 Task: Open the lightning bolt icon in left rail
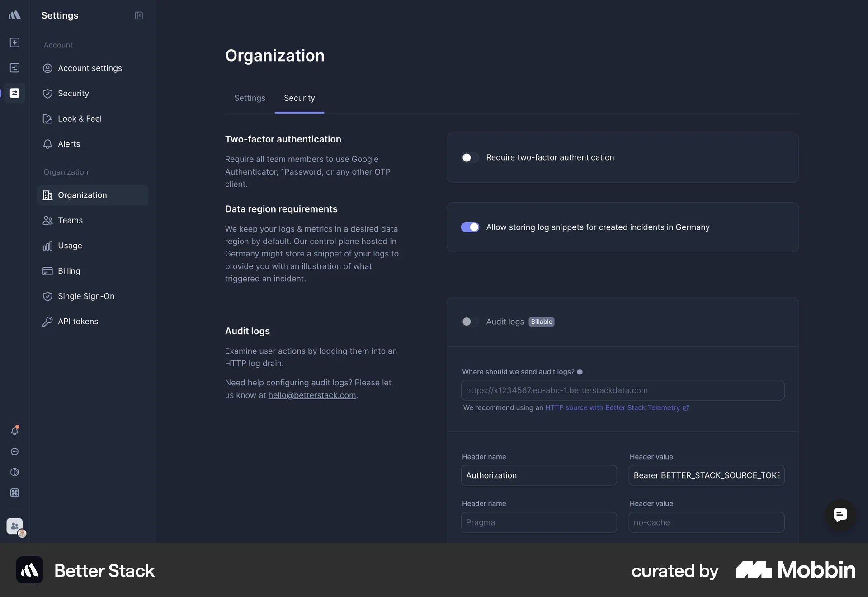[15, 43]
